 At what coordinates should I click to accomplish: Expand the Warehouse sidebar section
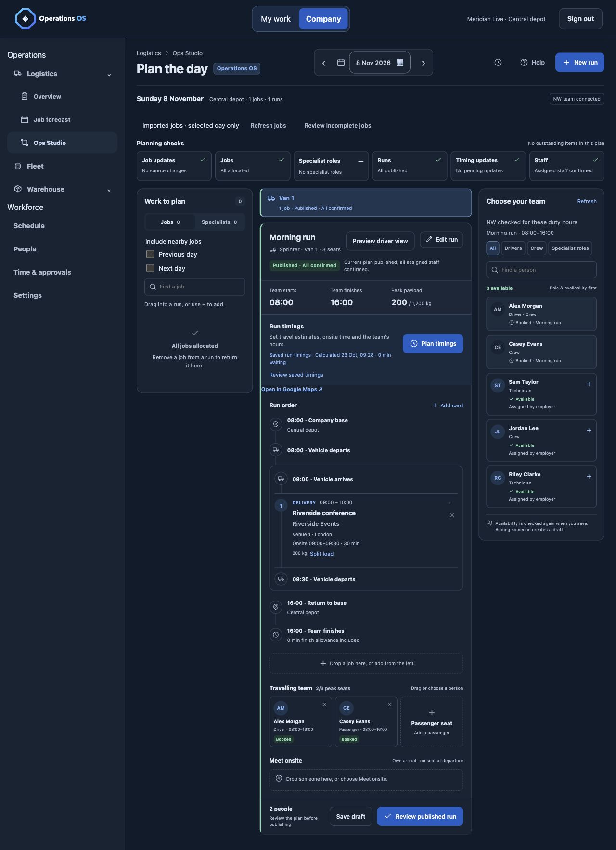(109, 190)
